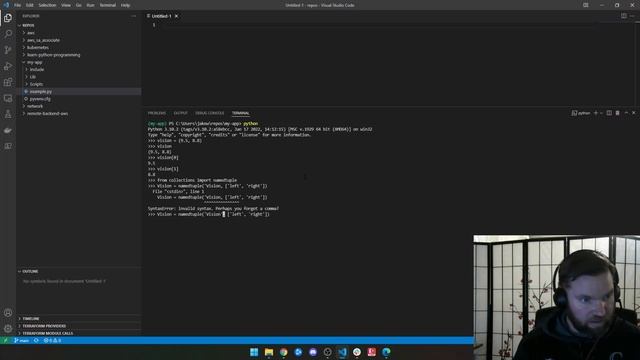Open the Docker whale icon view
Screen dimensions: 640x360
point(8,130)
